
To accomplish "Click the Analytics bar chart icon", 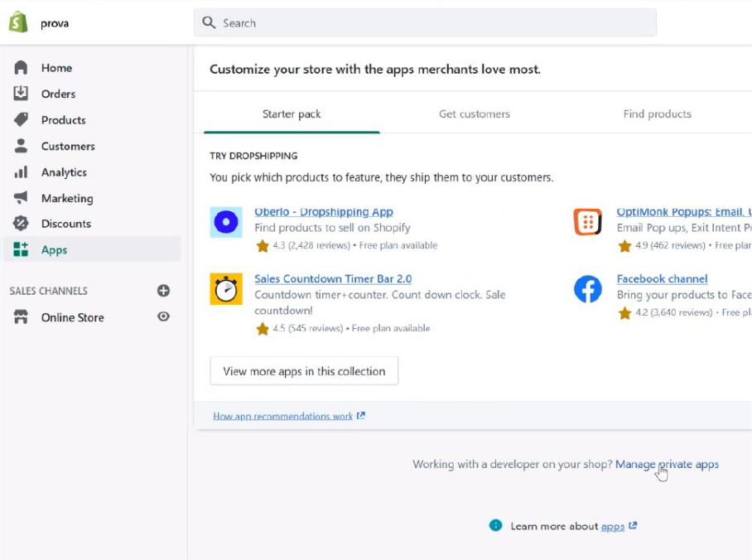I will (21, 171).
